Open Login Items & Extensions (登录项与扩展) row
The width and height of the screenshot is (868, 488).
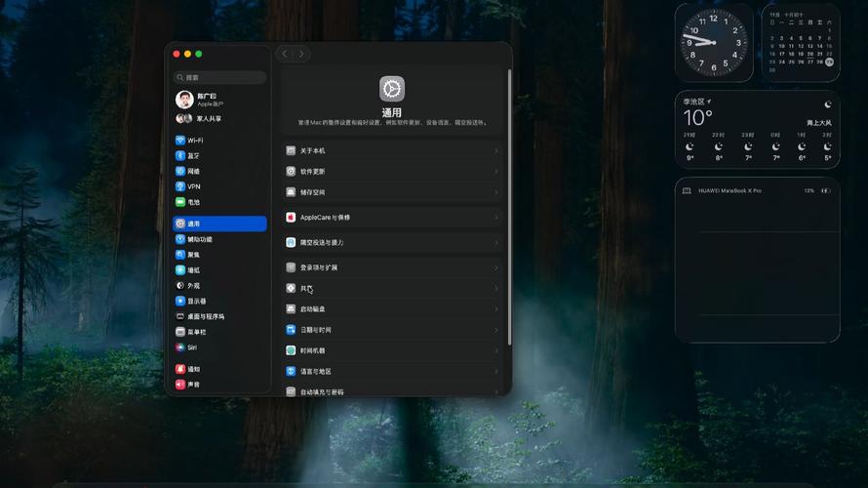(x=392, y=267)
